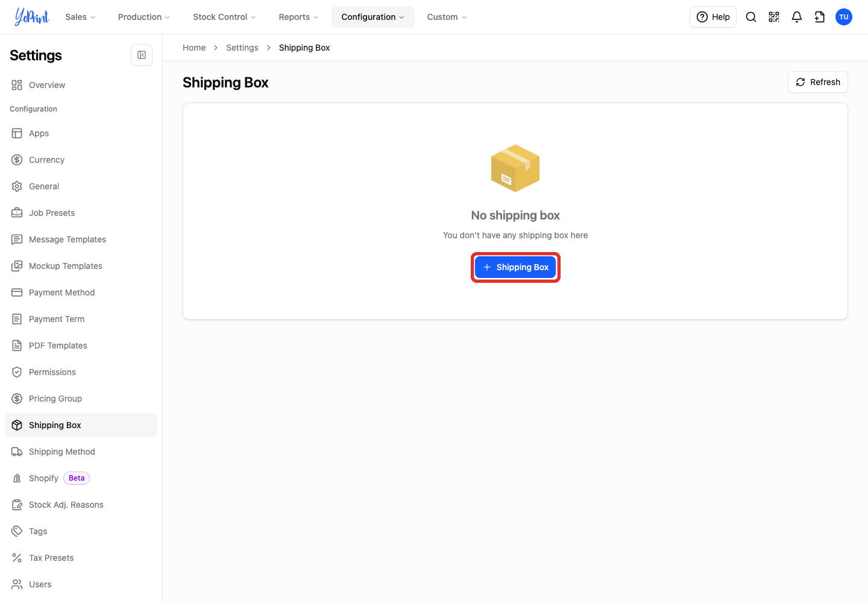
Task: Click the General gear icon
Action: click(x=17, y=186)
